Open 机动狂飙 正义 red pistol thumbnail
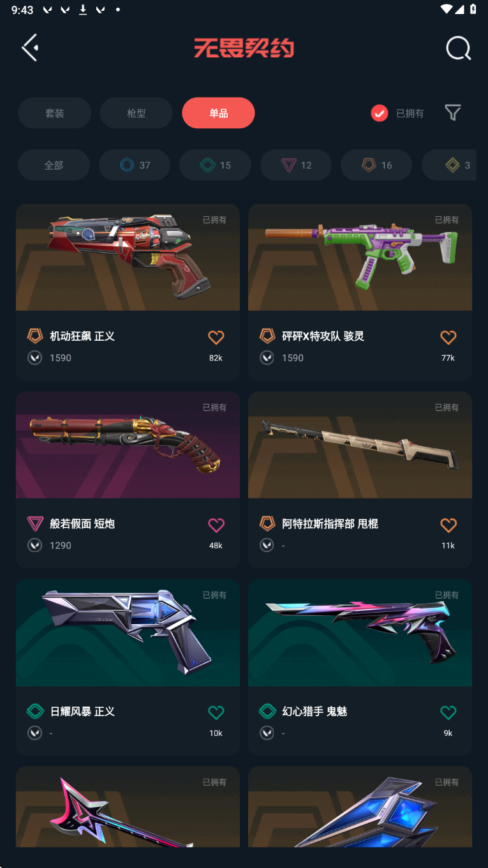The image size is (488, 868). pos(128,257)
